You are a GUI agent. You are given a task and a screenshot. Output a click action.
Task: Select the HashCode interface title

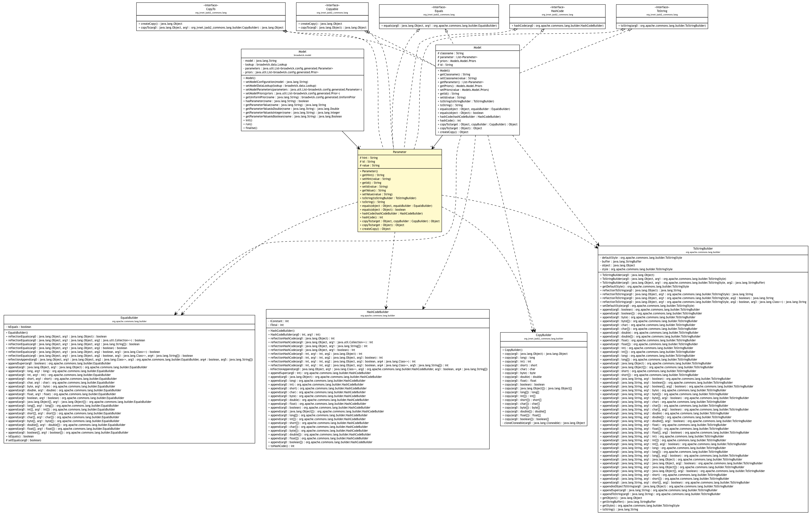point(557,11)
